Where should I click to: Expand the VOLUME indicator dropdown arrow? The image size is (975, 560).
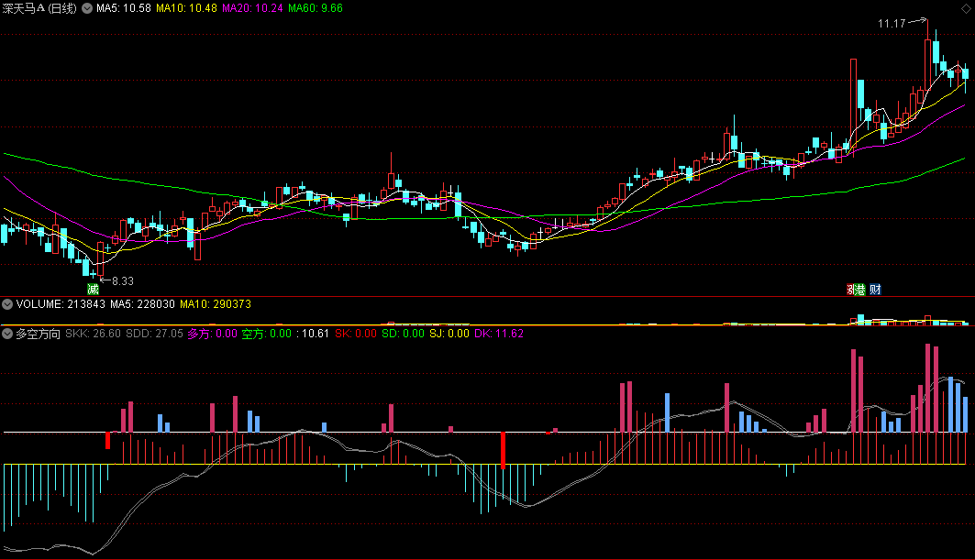[x=7, y=304]
